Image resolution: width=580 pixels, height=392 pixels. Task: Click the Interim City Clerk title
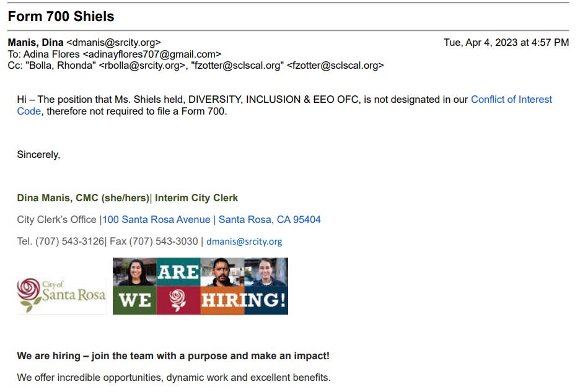pyautogui.click(x=196, y=198)
